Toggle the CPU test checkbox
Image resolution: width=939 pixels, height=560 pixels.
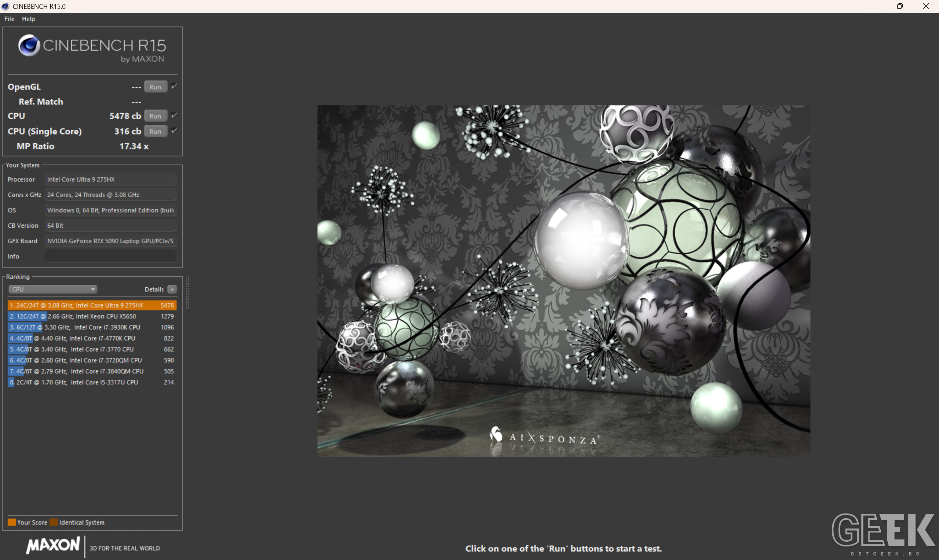[174, 115]
